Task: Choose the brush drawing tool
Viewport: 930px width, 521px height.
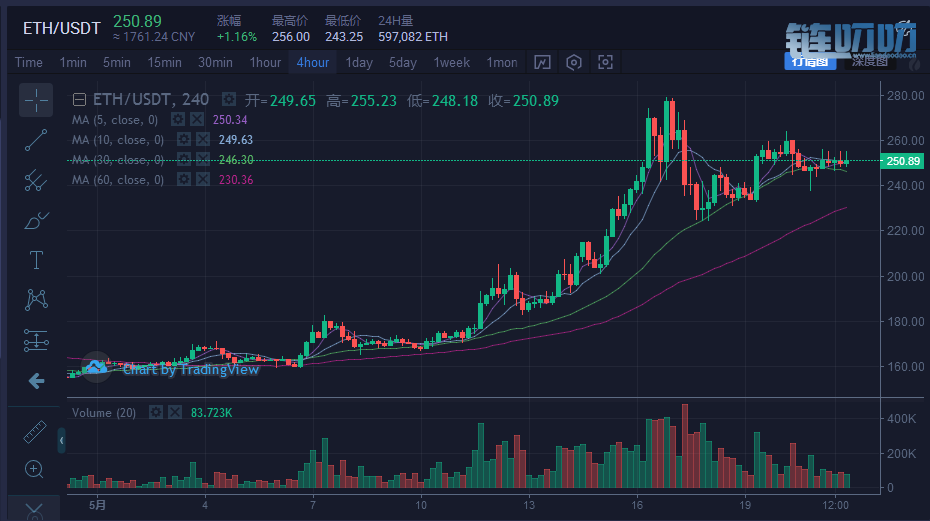Action: 37,220
